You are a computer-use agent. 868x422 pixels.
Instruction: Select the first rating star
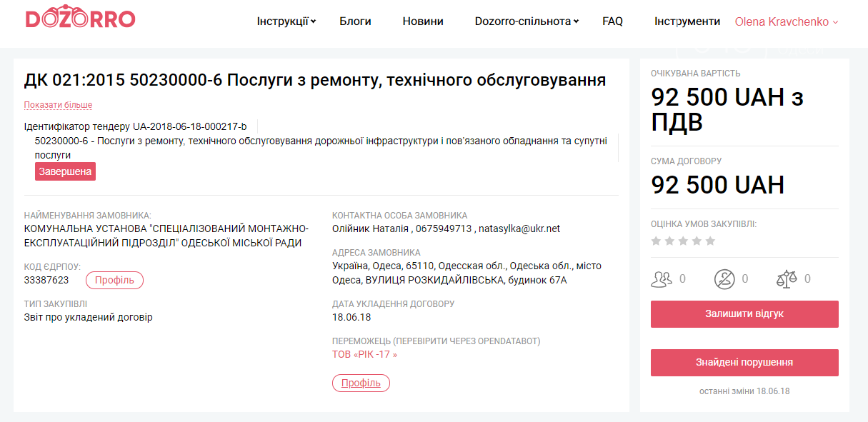coord(656,241)
